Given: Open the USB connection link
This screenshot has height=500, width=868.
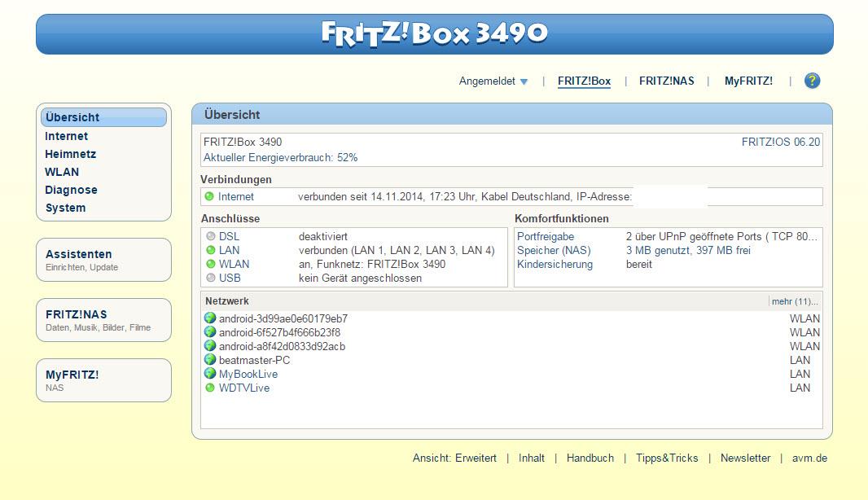Looking at the screenshot, I should (x=230, y=278).
